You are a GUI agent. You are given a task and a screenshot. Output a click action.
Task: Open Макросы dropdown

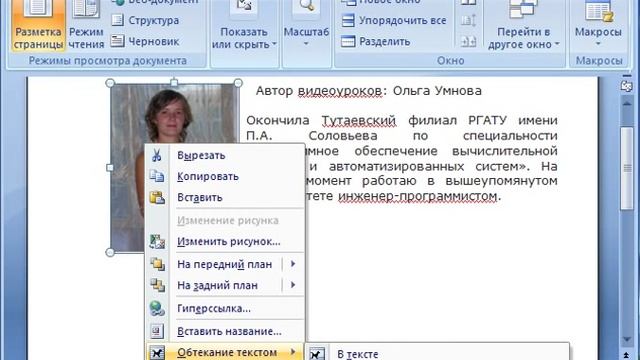click(598, 25)
